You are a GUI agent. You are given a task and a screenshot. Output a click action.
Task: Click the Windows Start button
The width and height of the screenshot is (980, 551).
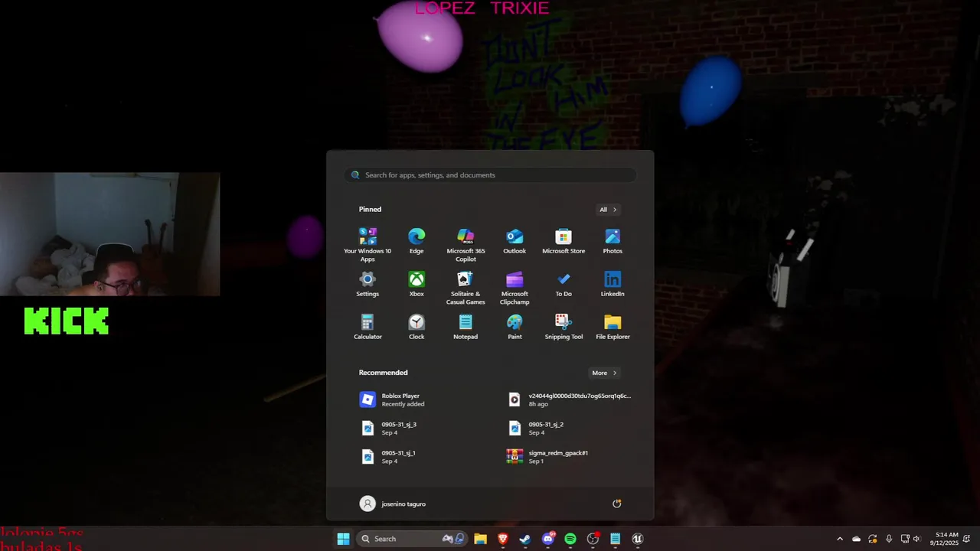tap(343, 539)
